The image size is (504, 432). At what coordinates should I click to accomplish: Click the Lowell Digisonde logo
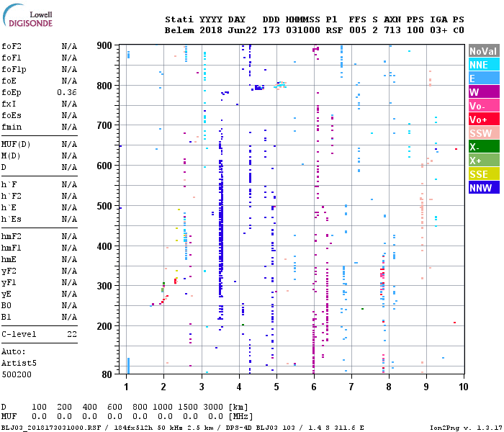[x=27, y=15]
